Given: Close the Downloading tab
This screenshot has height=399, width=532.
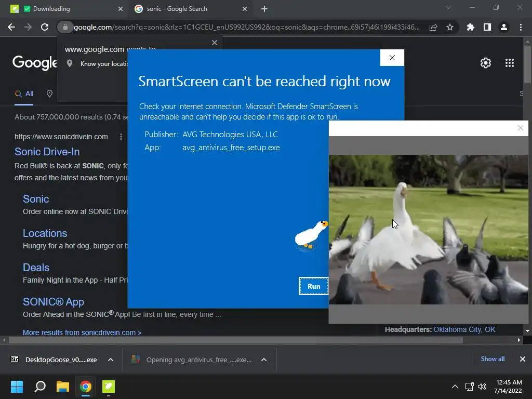Looking at the screenshot, I should coord(121,9).
